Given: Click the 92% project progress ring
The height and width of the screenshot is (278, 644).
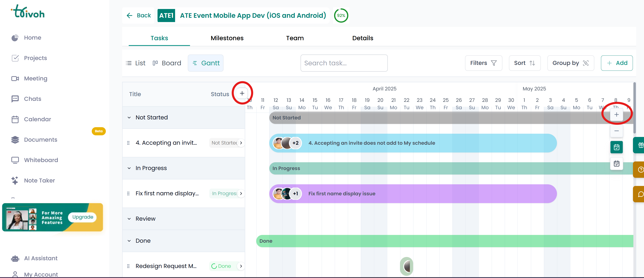Looking at the screenshot, I should pos(341,16).
